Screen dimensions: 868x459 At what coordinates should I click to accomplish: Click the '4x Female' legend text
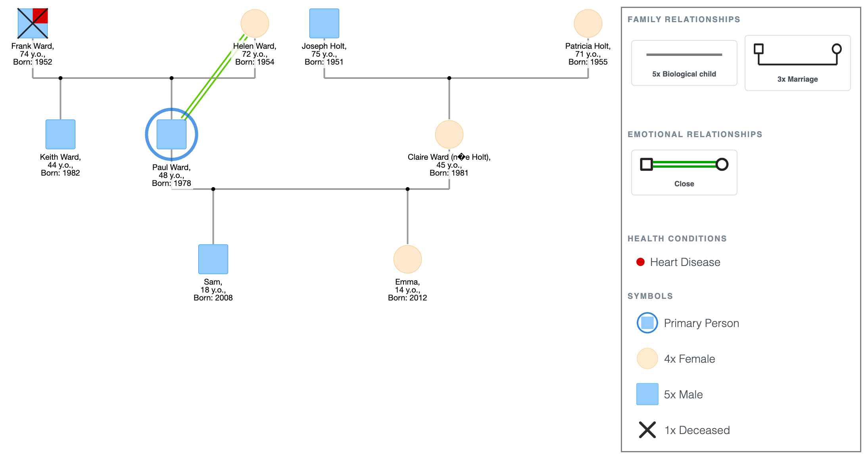[689, 359]
